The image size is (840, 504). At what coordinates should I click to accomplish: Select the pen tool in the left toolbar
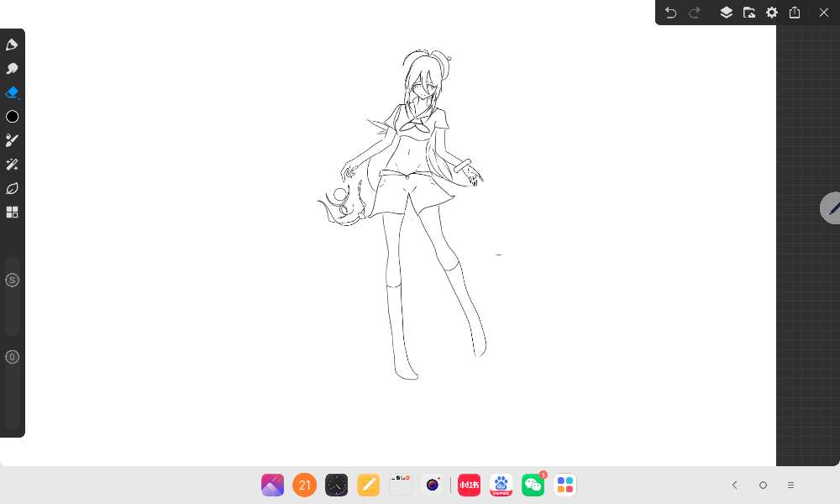12,45
